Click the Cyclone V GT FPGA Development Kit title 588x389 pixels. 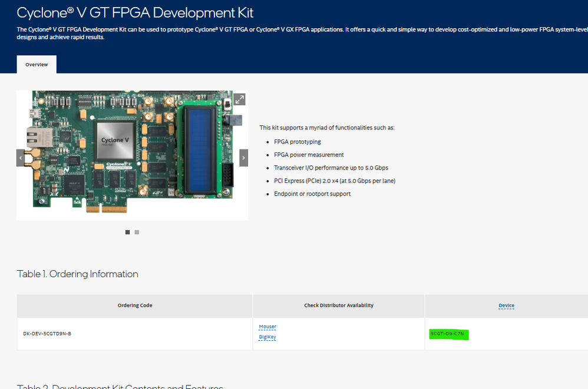point(135,12)
